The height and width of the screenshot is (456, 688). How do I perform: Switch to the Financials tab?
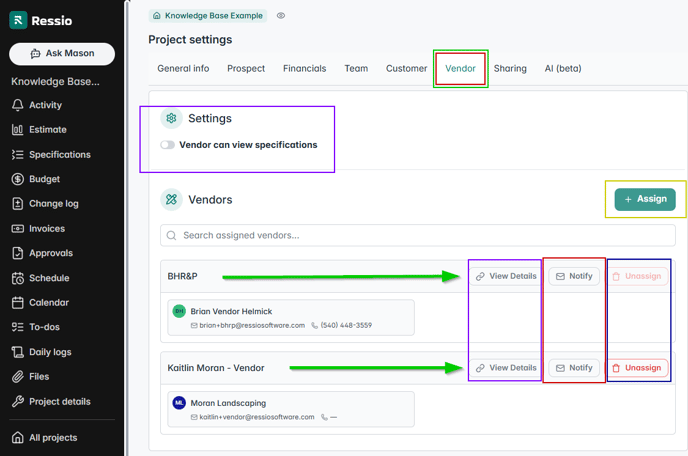click(304, 69)
